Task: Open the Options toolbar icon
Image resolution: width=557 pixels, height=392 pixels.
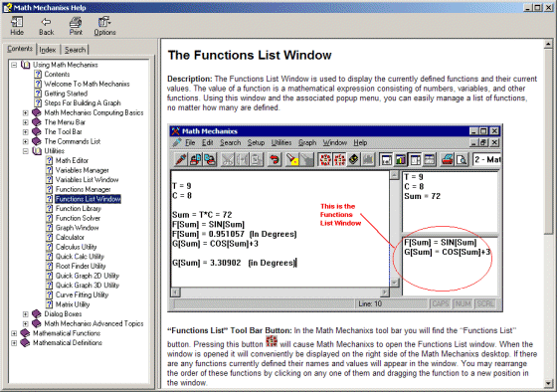Action: (104, 22)
